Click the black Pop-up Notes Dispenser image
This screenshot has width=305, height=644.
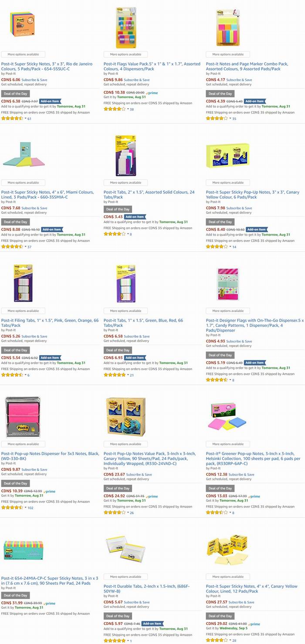(x=24, y=417)
